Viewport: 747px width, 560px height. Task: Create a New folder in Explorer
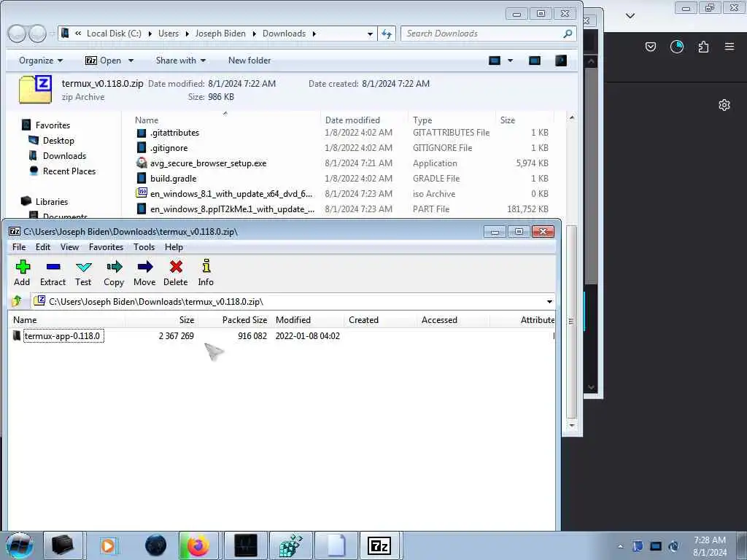click(x=249, y=61)
